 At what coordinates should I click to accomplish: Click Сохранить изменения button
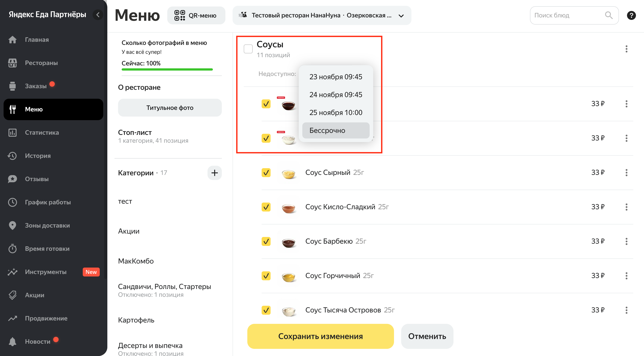(x=320, y=336)
